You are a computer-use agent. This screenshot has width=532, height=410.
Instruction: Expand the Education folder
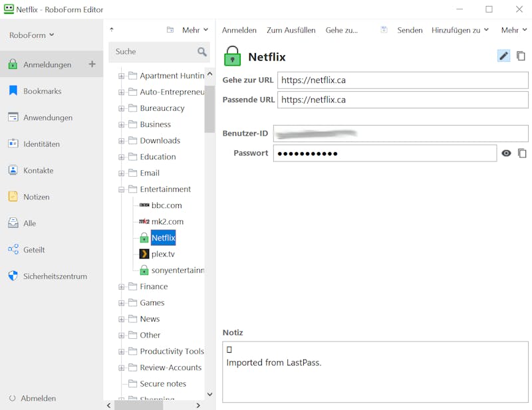[121, 157]
